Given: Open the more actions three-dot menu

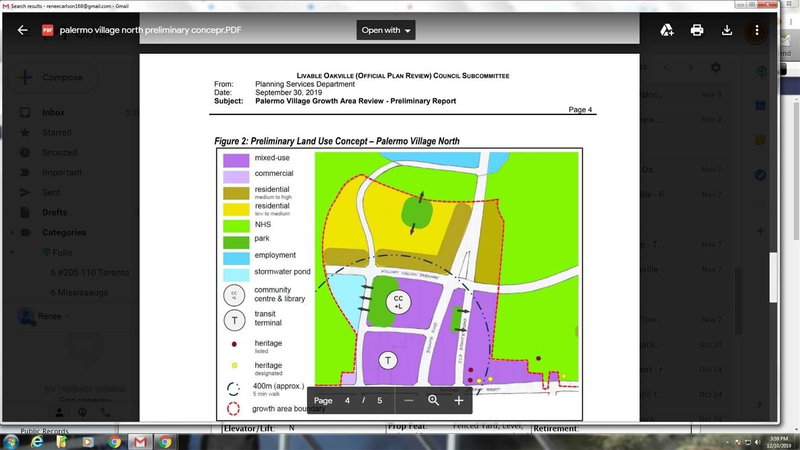Looking at the screenshot, I should tap(757, 30).
